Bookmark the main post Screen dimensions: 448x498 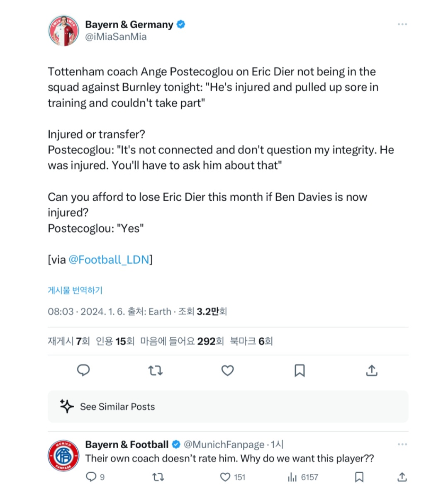pyautogui.click(x=299, y=370)
